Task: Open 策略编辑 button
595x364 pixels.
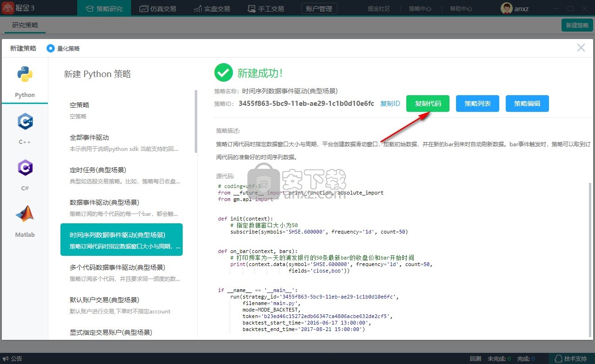Action: tap(527, 104)
